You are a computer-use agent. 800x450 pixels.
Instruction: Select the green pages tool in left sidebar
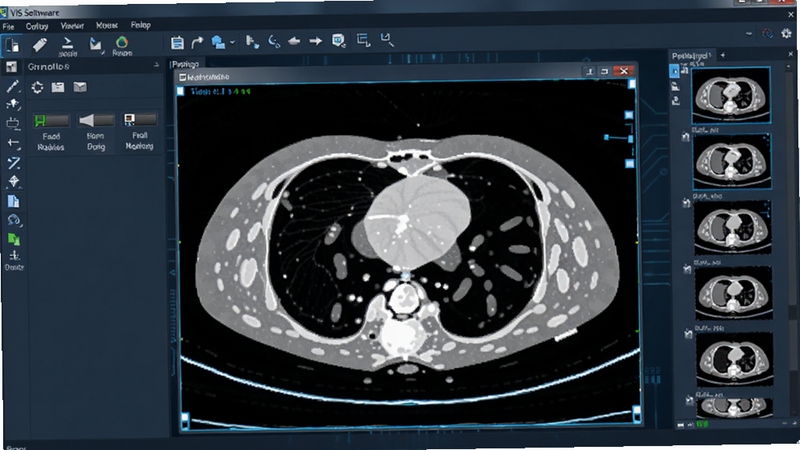click(x=14, y=239)
